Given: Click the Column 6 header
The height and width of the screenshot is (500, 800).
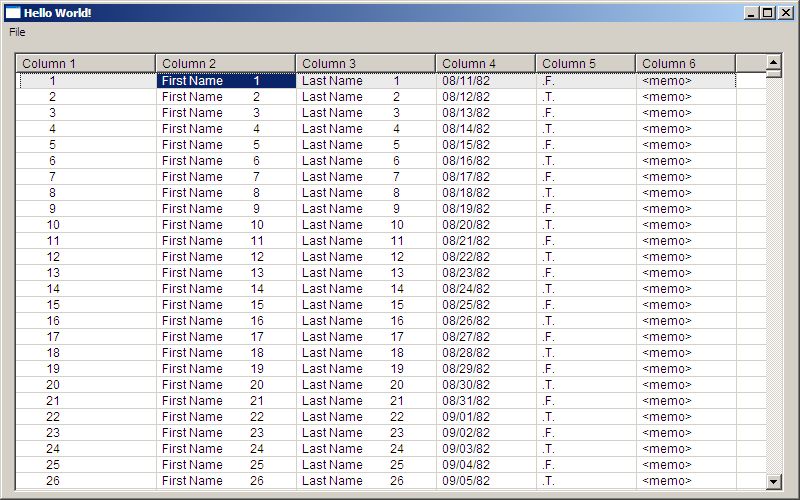Looking at the screenshot, I should [x=685, y=64].
